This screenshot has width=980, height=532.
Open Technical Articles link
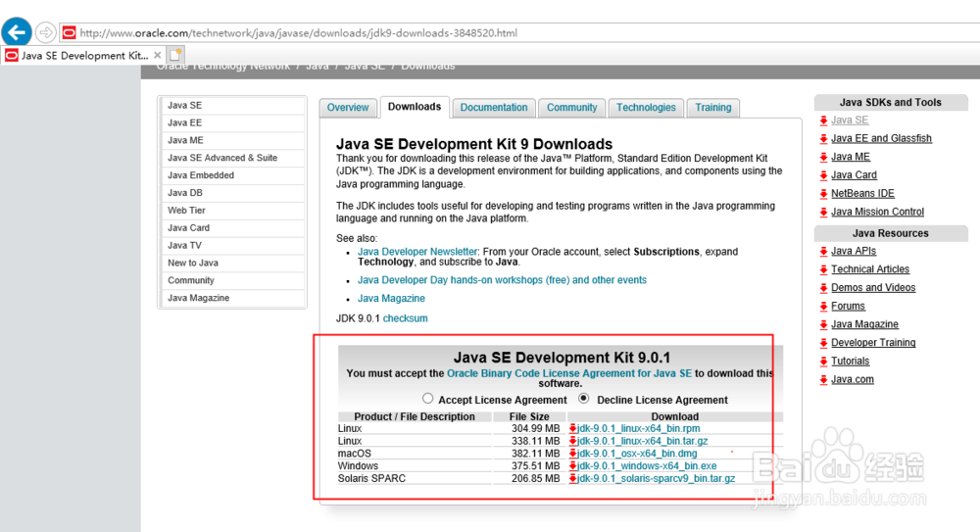click(870, 268)
